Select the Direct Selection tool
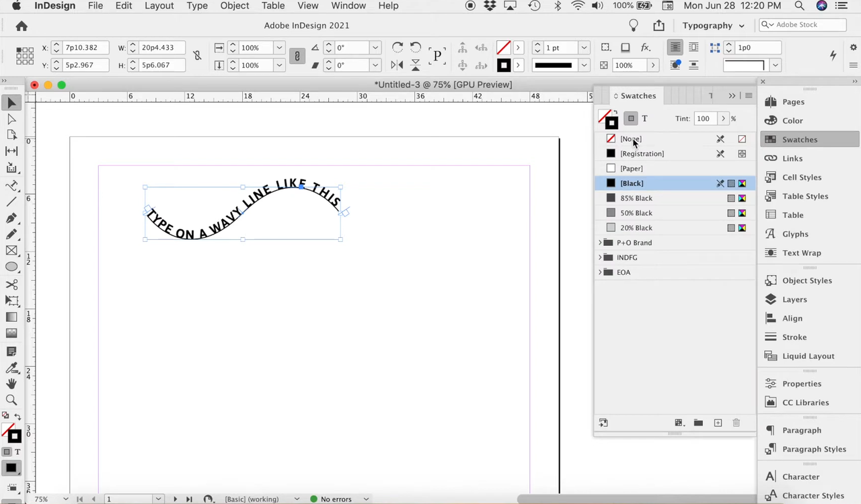 coord(11,119)
